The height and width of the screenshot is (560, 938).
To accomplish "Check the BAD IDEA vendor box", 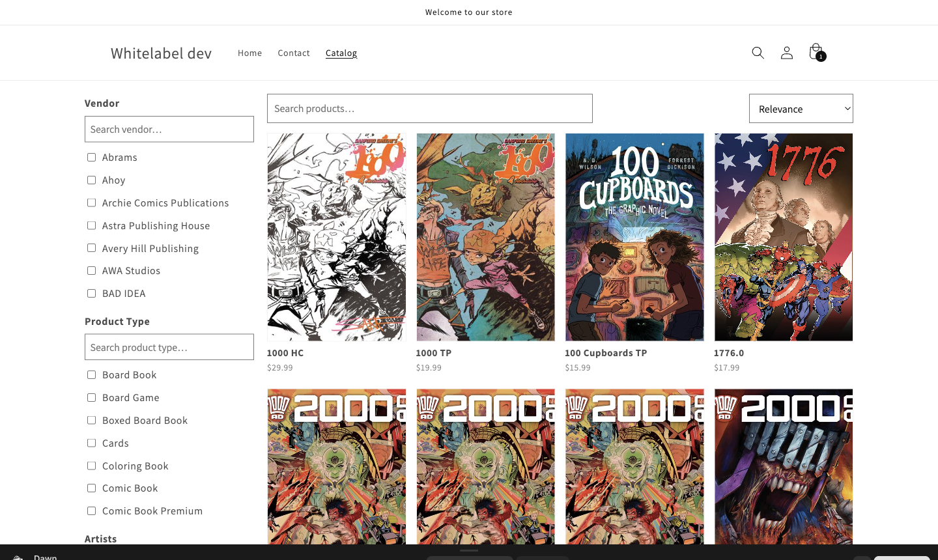I will pyautogui.click(x=92, y=294).
